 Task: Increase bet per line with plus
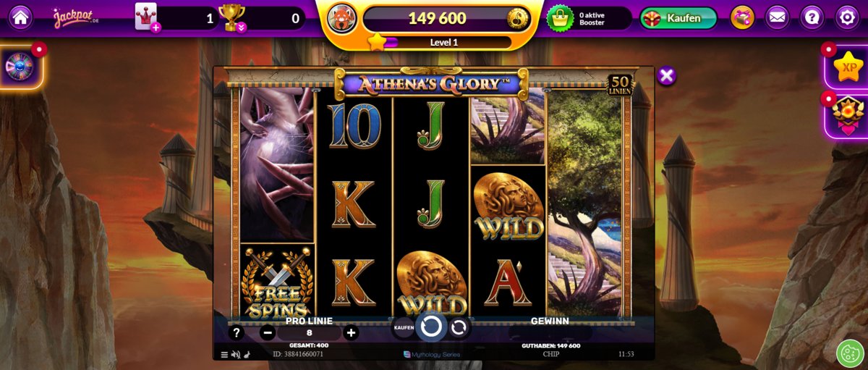352,333
